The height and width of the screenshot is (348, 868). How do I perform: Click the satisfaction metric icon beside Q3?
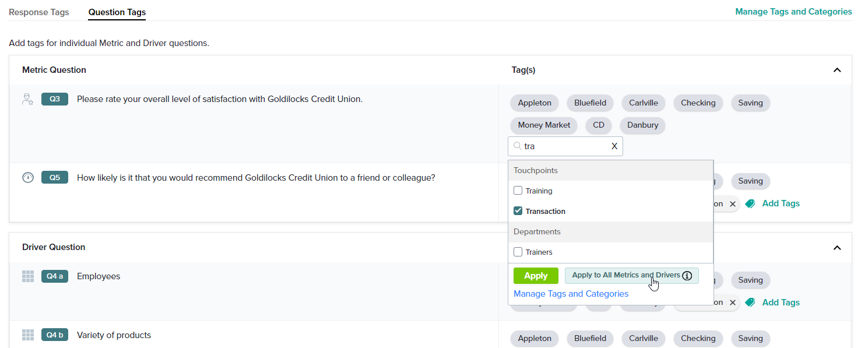click(x=27, y=99)
